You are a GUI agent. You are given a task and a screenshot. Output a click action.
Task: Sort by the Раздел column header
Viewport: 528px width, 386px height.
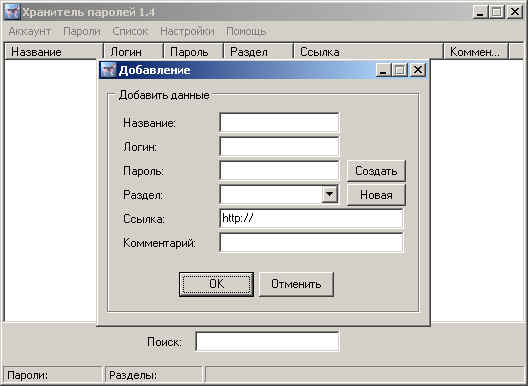(x=258, y=52)
